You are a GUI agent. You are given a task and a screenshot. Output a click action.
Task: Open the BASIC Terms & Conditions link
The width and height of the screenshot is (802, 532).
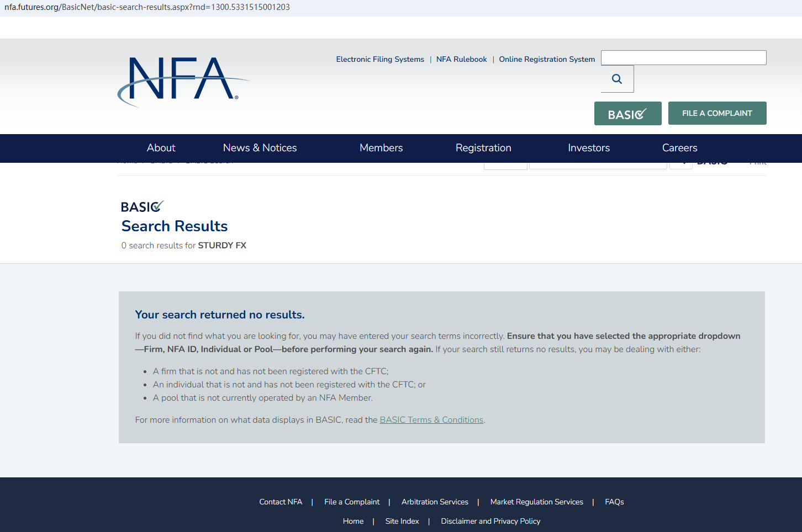tap(431, 420)
